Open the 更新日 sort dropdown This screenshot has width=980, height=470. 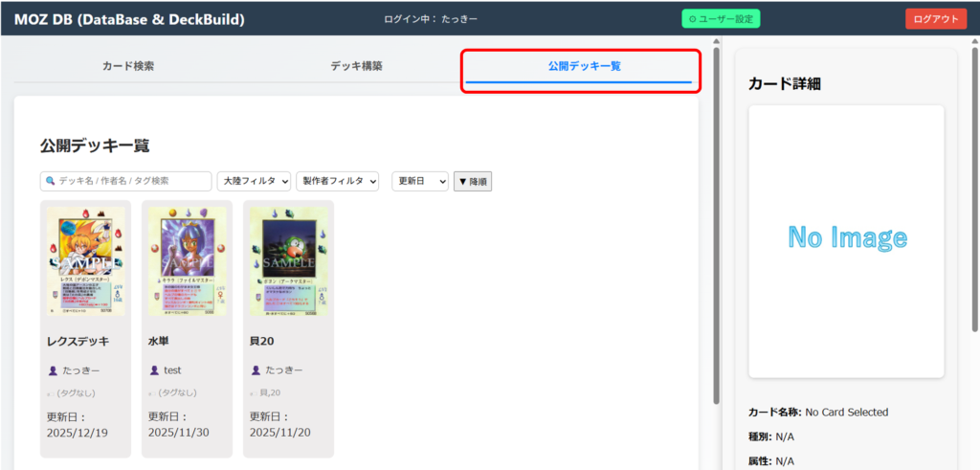click(x=420, y=181)
